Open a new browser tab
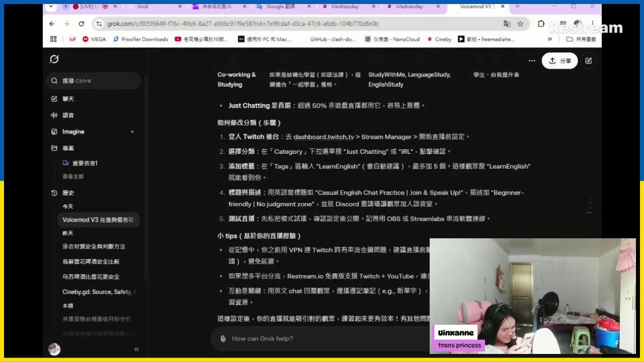This screenshot has height=362, width=644. tap(517, 7)
